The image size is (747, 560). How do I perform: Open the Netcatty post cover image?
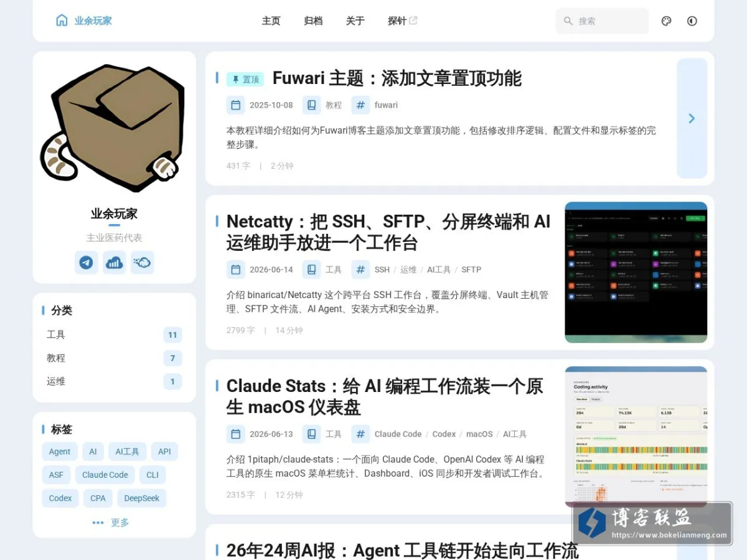tap(636, 273)
